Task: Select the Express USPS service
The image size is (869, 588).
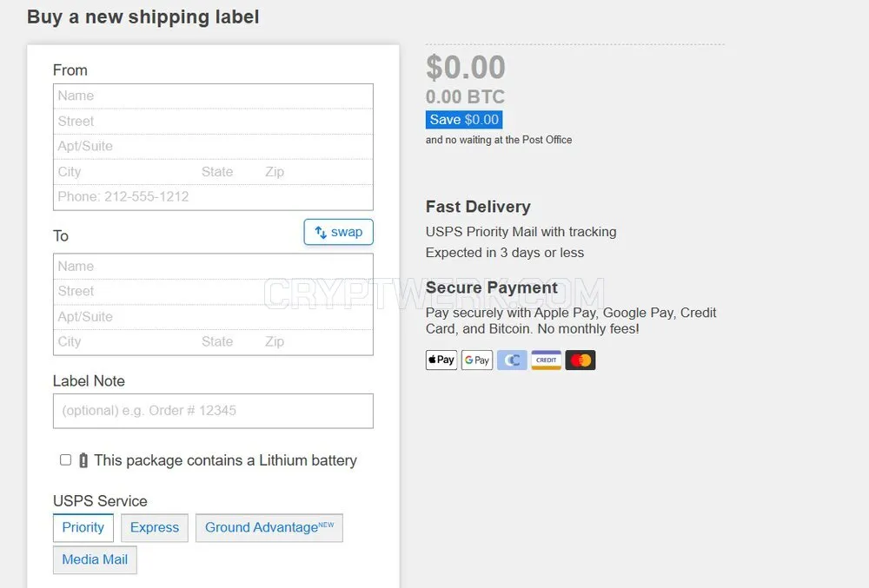Action: coord(155,528)
